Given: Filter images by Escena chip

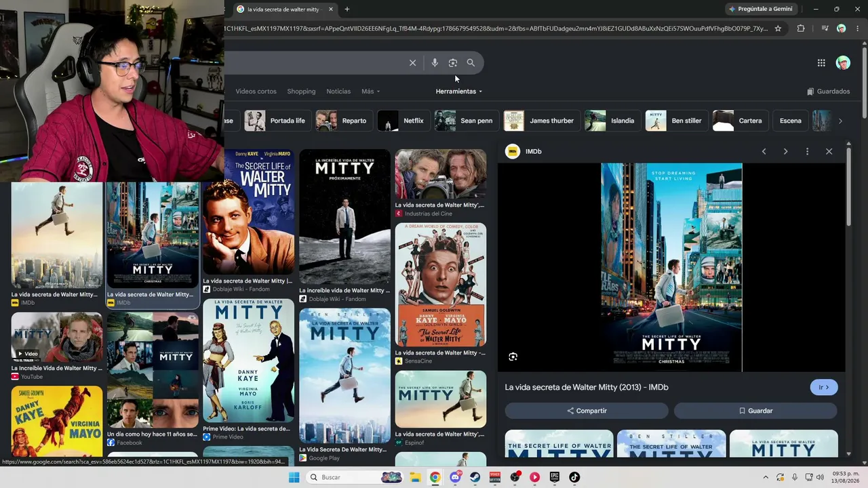Looking at the screenshot, I should (x=791, y=121).
